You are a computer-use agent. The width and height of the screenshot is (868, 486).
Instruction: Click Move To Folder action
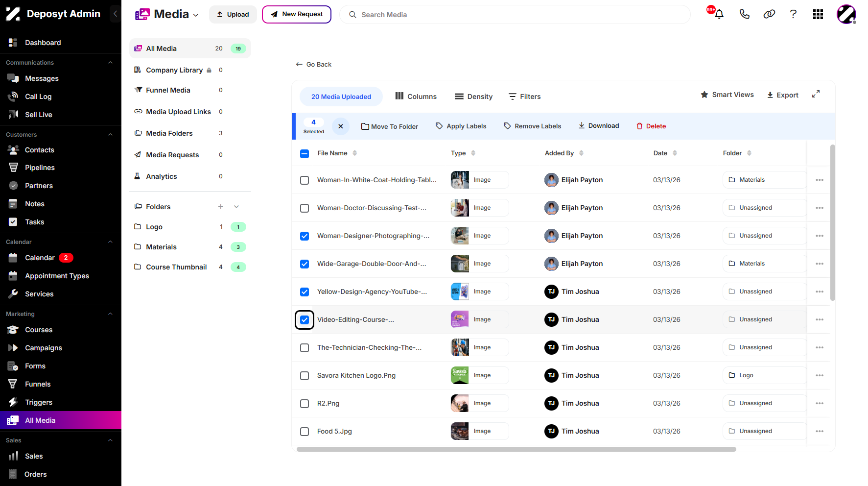pyautogui.click(x=390, y=126)
